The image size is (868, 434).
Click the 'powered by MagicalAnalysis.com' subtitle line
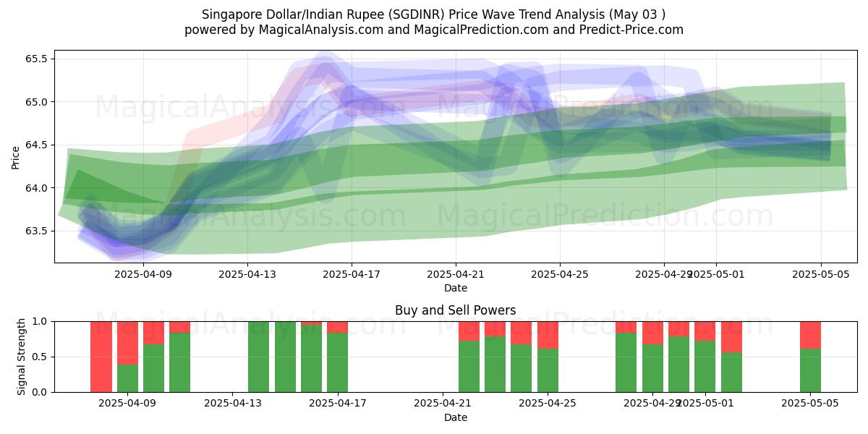[434, 30]
